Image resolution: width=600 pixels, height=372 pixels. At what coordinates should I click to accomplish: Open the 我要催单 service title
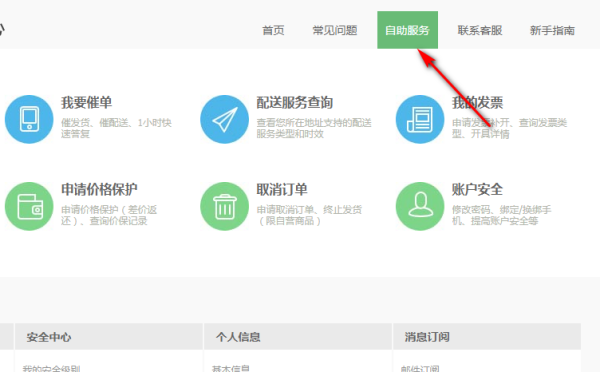[86, 103]
